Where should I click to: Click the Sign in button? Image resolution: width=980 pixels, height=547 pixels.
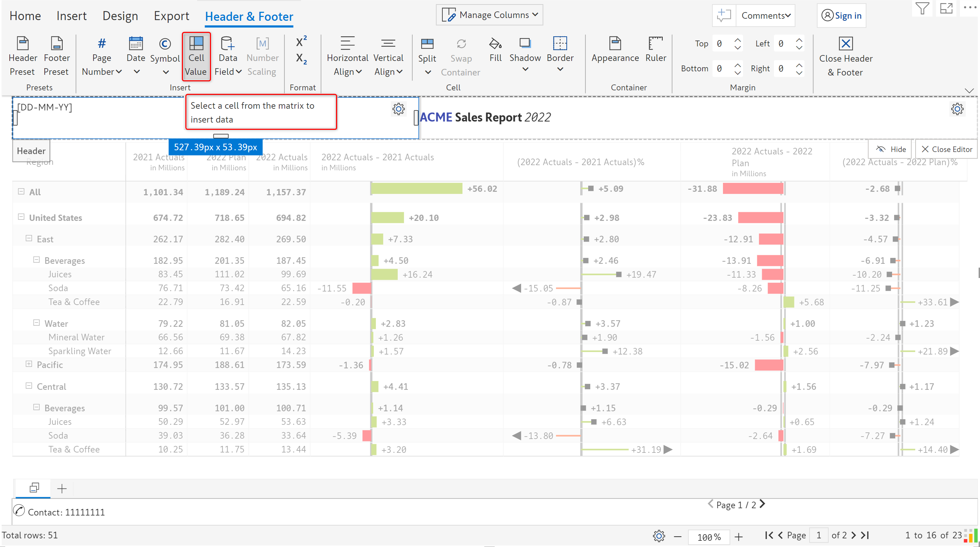tap(841, 16)
